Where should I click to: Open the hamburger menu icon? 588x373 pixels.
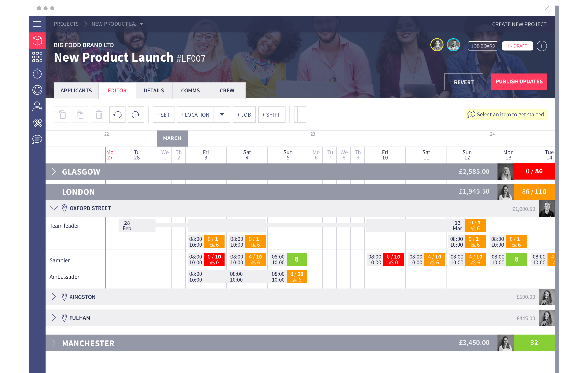[x=37, y=24]
